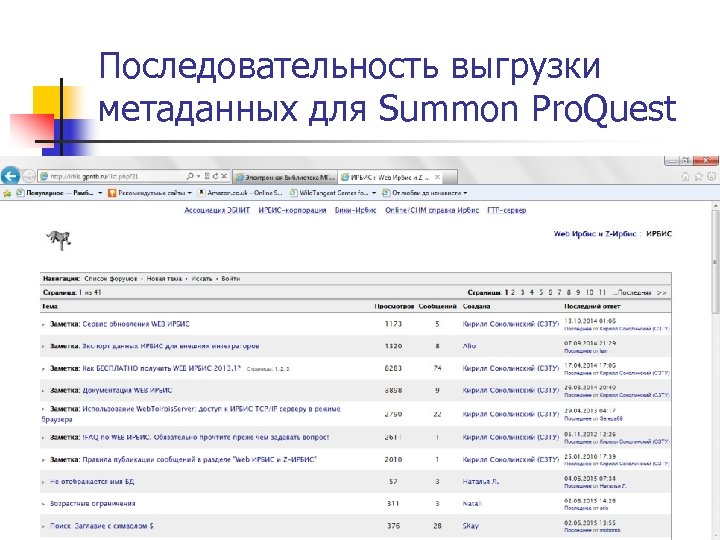Image resolution: width=720 pixels, height=540 pixels.
Task: Go to page 2 of the forum
Action: pyautogui.click(x=513, y=292)
